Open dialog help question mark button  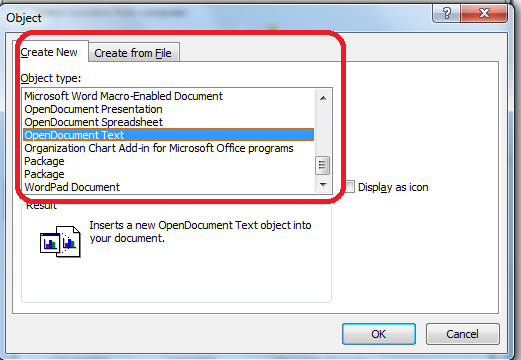446,13
